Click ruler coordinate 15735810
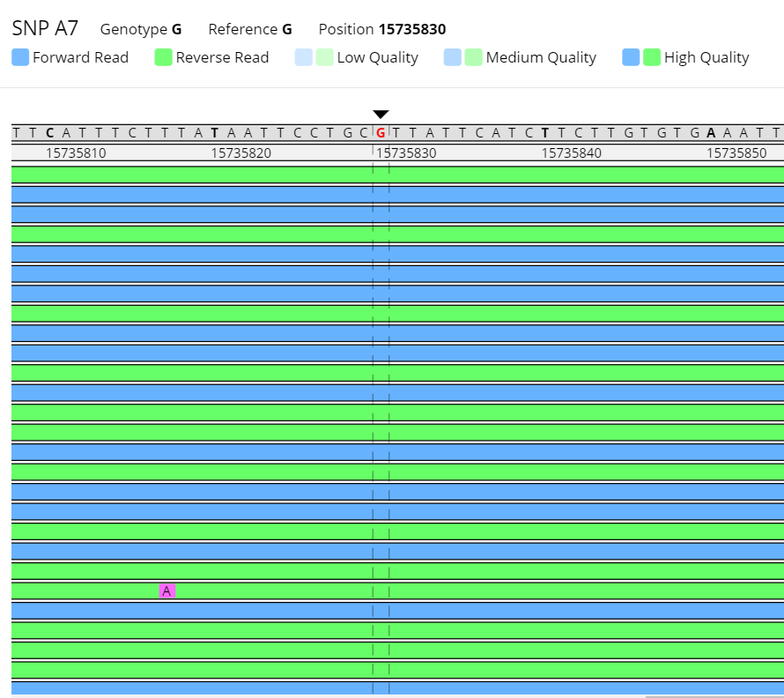The image size is (784, 698). 76,153
